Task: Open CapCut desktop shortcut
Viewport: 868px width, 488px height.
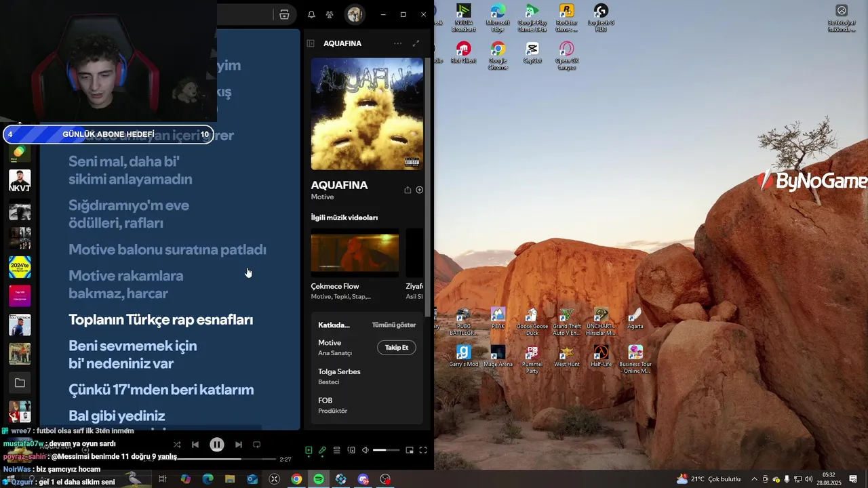Action: [x=532, y=53]
